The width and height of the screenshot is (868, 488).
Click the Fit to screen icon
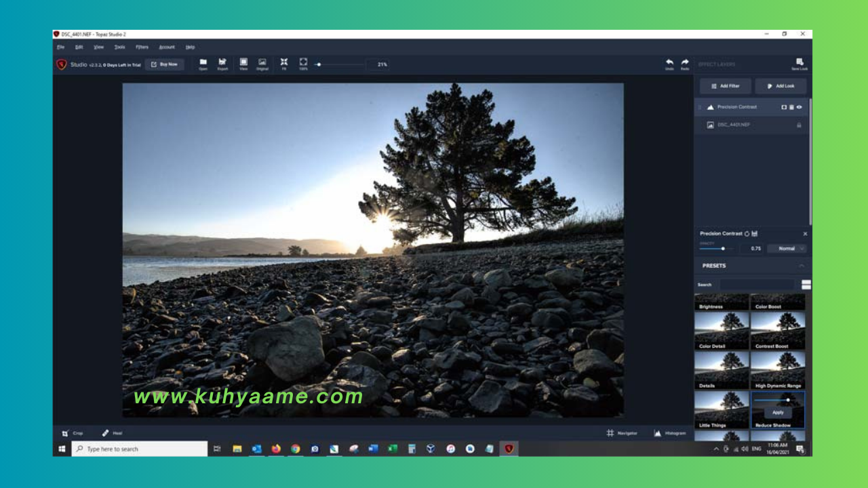[x=284, y=64]
